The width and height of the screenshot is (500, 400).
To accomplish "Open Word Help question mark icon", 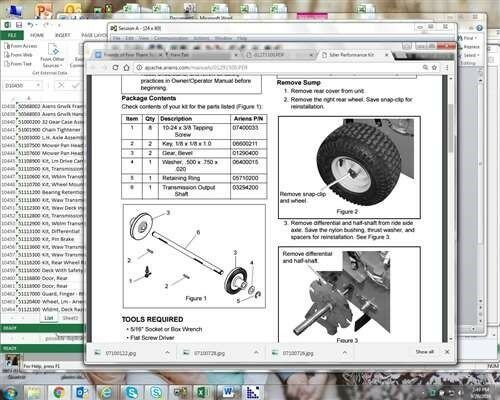I will tap(479, 28).
